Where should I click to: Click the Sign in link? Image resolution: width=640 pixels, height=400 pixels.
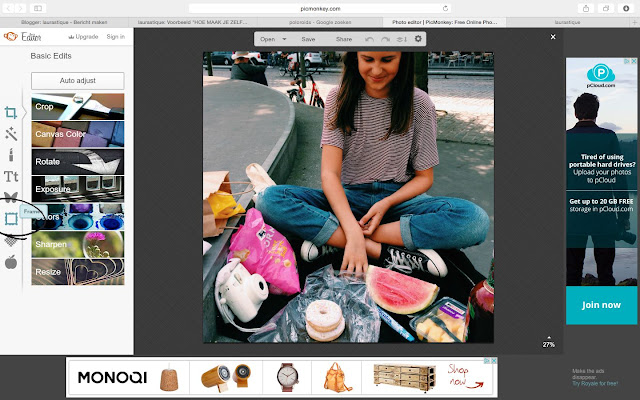116,37
